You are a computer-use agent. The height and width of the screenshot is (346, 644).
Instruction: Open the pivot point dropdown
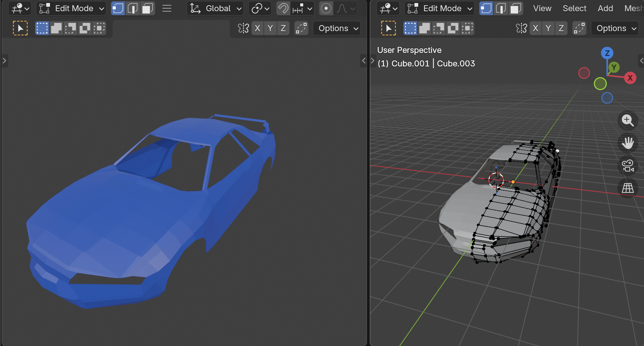pos(260,8)
